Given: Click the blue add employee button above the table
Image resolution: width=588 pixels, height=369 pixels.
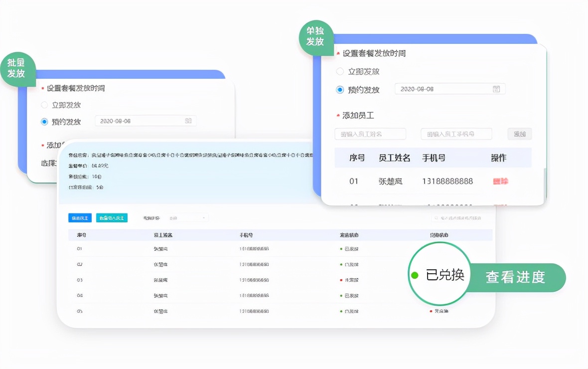Looking at the screenshot, I should click(80, 217).
